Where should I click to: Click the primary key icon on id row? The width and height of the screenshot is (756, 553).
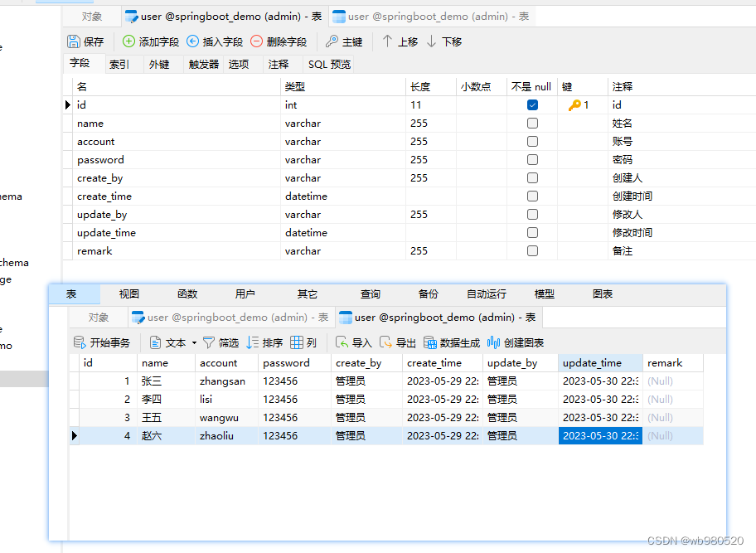click(x=574, y=105)
